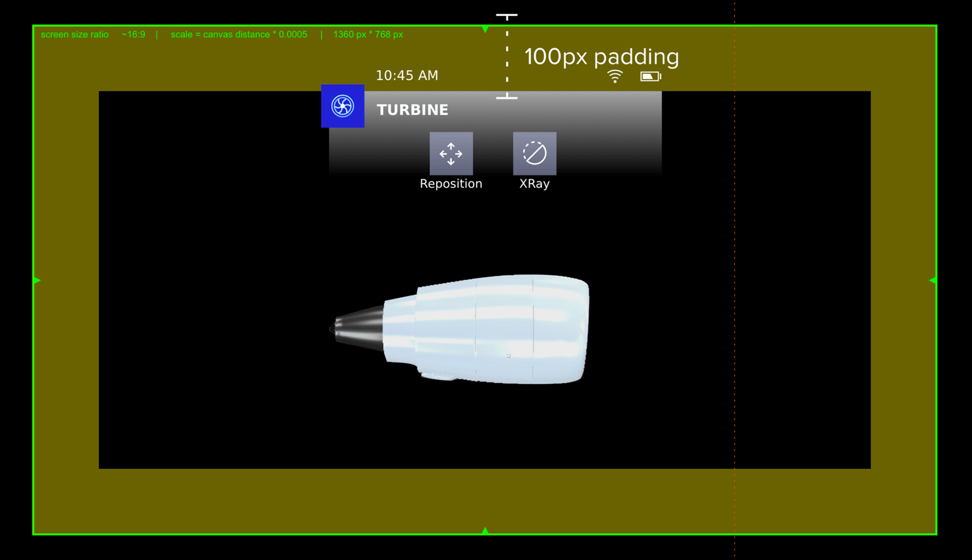Click the green arrow marker on top edge
This screenshot has width=972, height=560.
coord(485,29)
